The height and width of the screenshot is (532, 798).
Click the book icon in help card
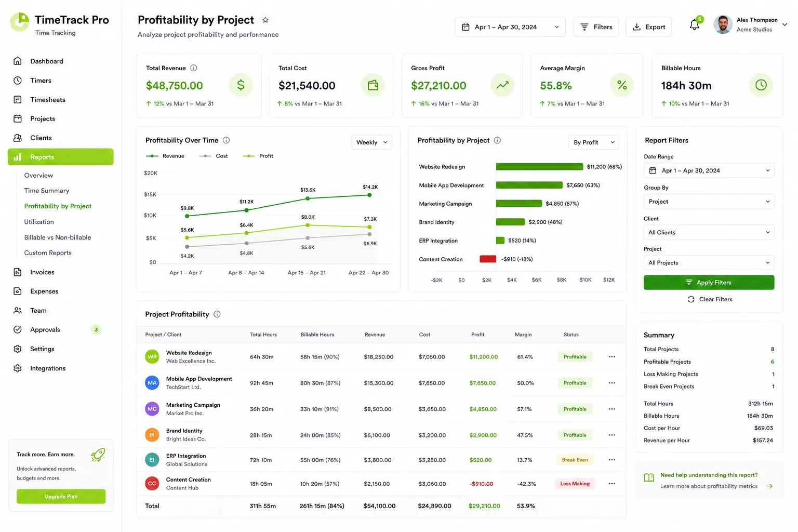pyautogui.click(x=649, y=478)
